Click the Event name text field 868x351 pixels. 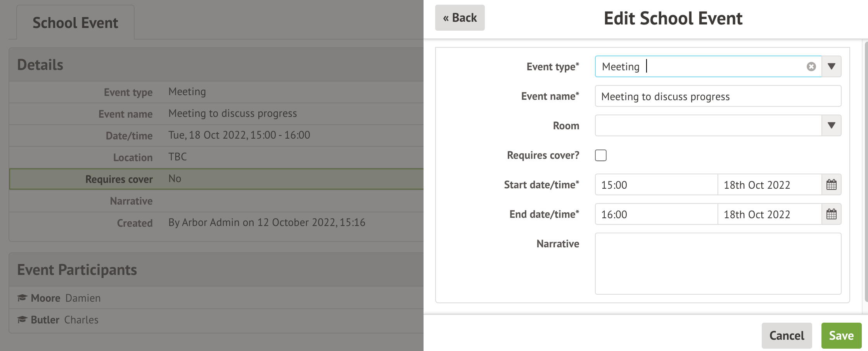718,96
